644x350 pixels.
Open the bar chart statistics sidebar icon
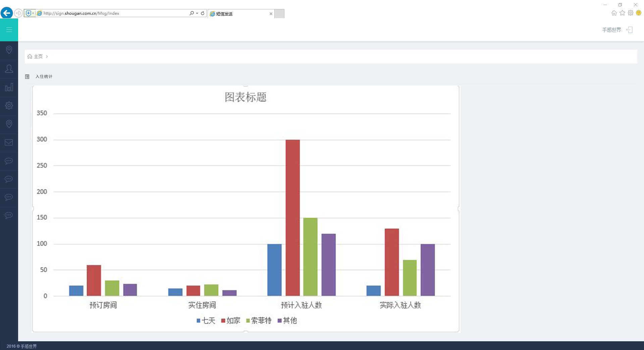pyautogui.click(x=9, y=87)
